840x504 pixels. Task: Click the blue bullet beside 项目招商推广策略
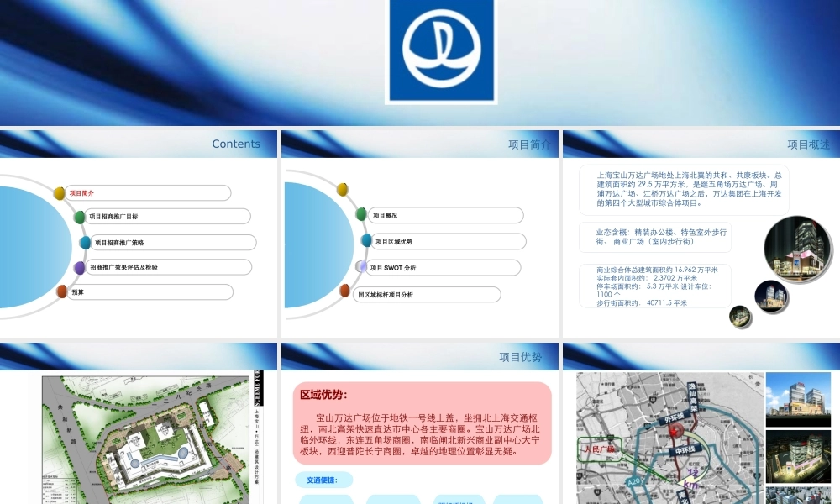(85, 243)
